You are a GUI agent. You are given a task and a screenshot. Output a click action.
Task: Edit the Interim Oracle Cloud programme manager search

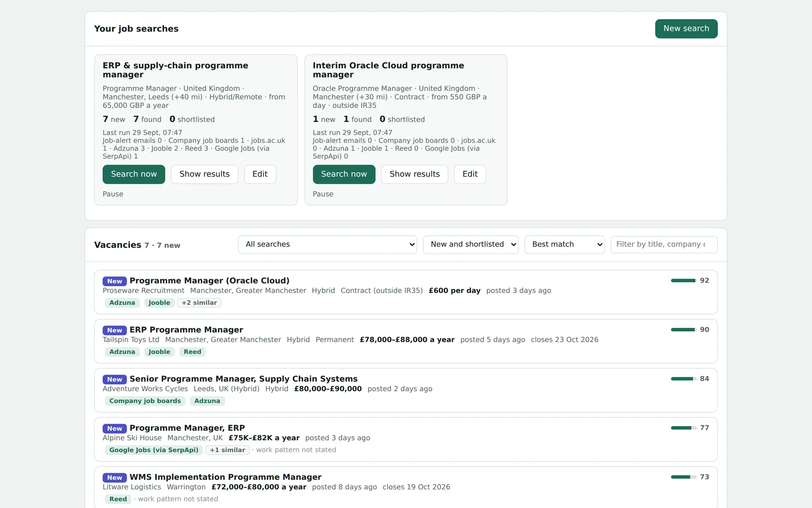pos(470,174)
